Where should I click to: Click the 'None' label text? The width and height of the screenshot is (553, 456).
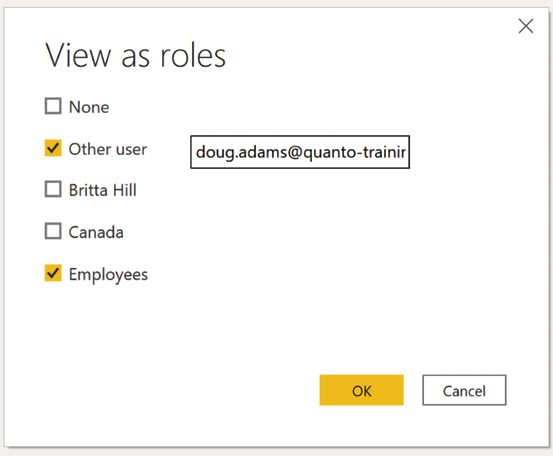(x=89, y=107)
